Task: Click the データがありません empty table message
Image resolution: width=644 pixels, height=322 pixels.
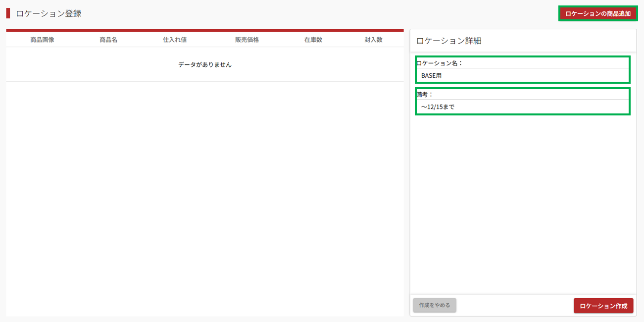Action: click(x=205, y=65)
